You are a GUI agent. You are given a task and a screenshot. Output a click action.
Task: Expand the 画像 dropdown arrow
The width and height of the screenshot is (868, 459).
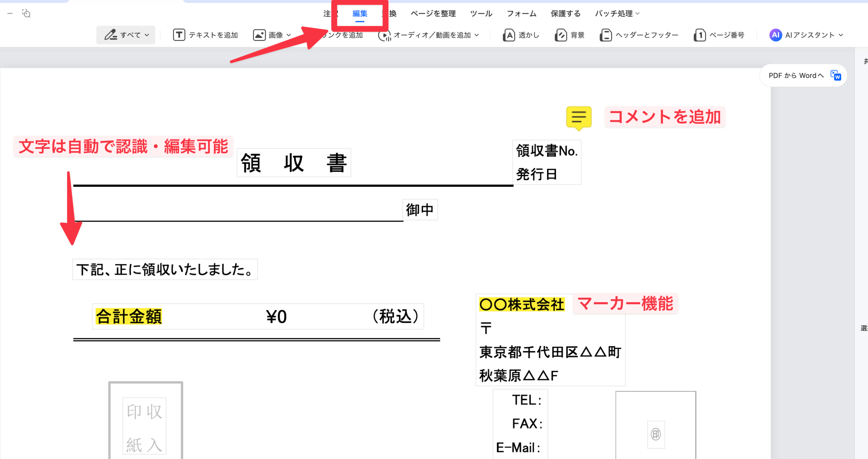point(289,35)
